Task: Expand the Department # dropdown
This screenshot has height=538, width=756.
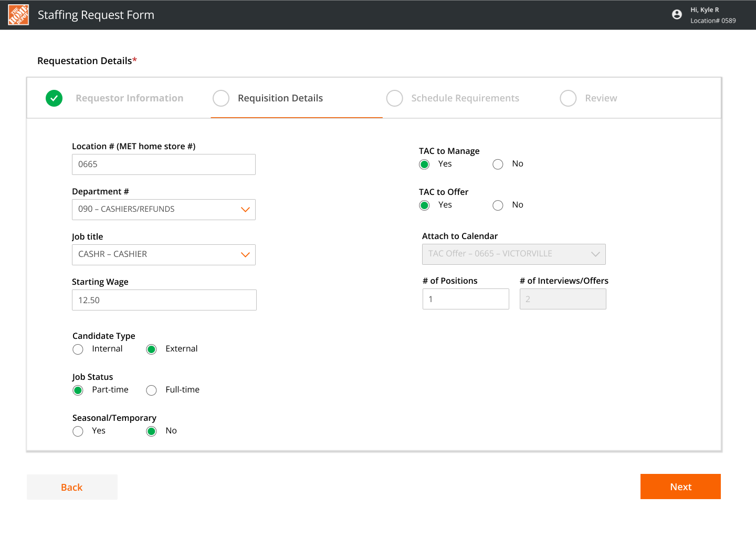Action: pos(164,210)
